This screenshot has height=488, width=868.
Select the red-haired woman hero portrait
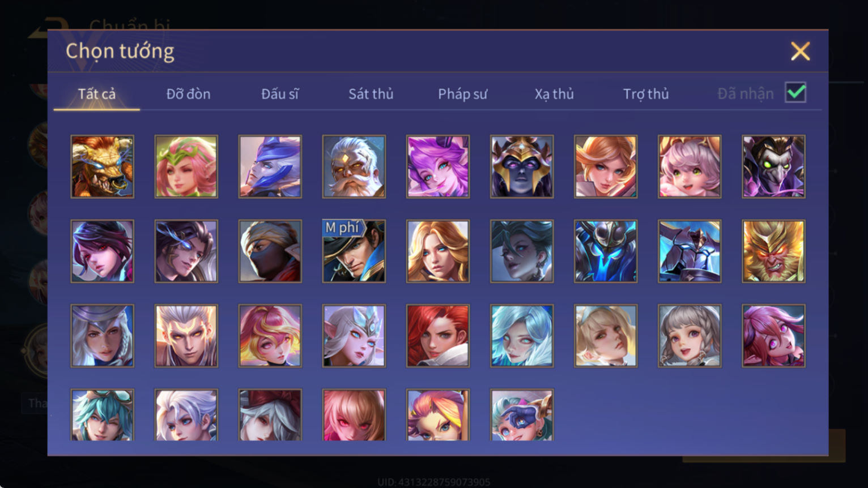pos(438,336)
